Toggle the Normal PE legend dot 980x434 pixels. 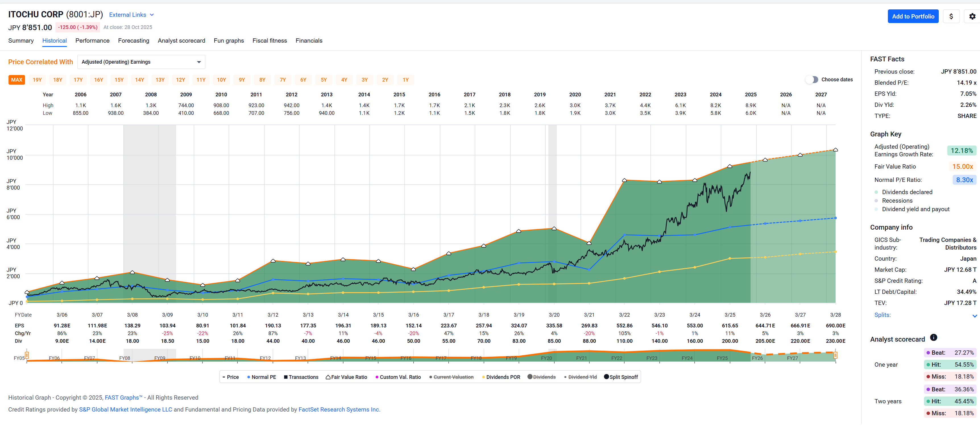point(248,377)
